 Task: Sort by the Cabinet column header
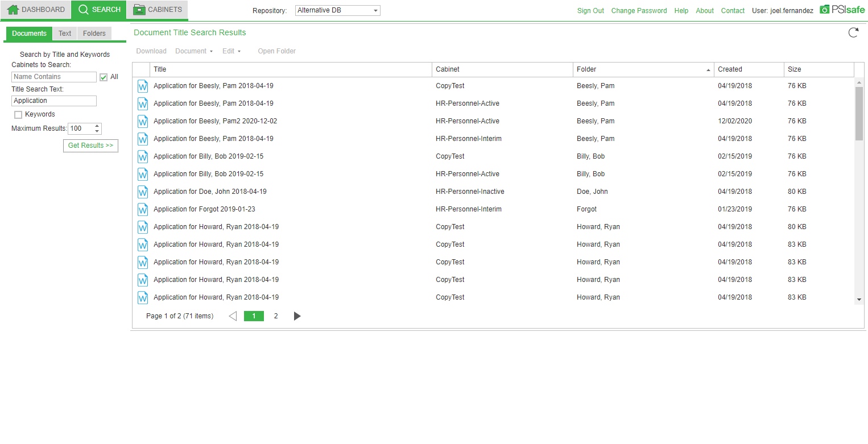point(503,69)
